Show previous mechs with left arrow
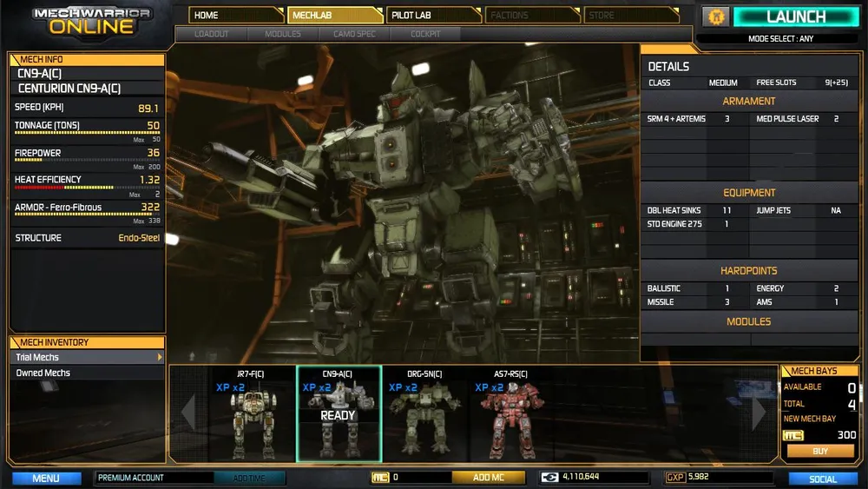Screen dimensions: 868x489 tap(188, 413)
